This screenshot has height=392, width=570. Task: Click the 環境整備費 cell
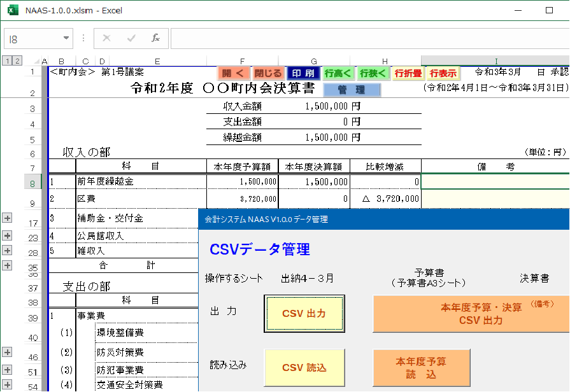tap(147, 332)
